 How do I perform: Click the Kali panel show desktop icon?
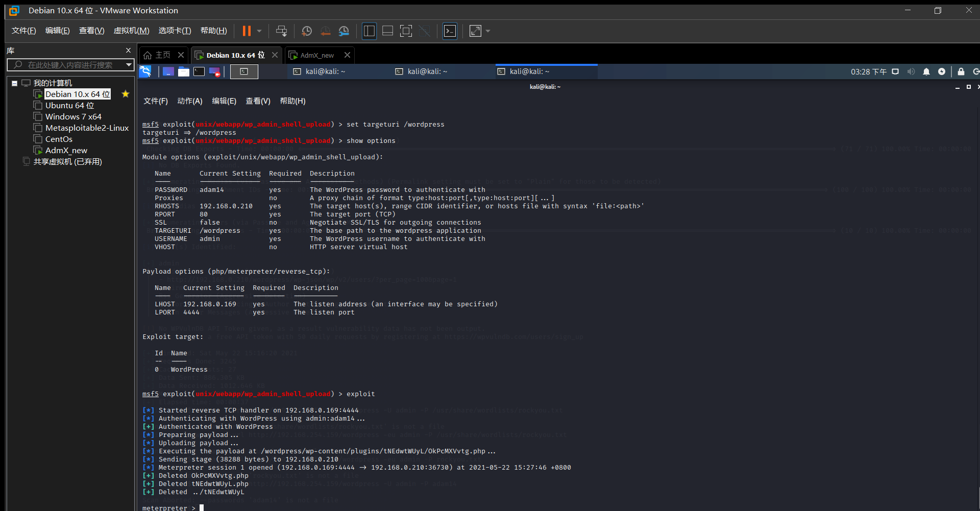[x=168, y=71]
